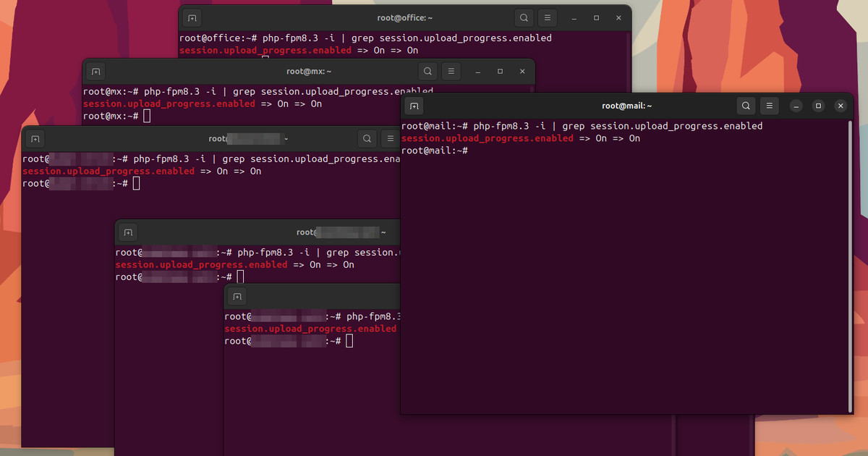Click search icon in third blurred-host terminal
868x456 pixels.
[x=367, y=138]
